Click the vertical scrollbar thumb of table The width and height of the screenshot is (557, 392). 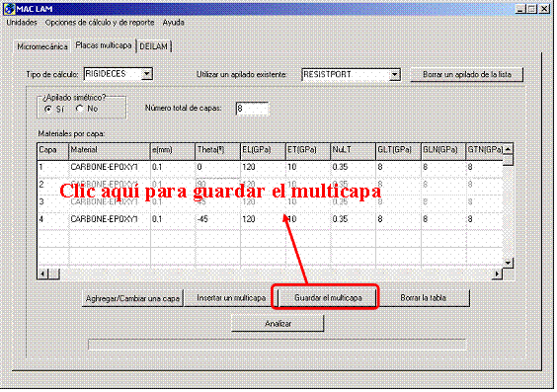tap(508, 160)
